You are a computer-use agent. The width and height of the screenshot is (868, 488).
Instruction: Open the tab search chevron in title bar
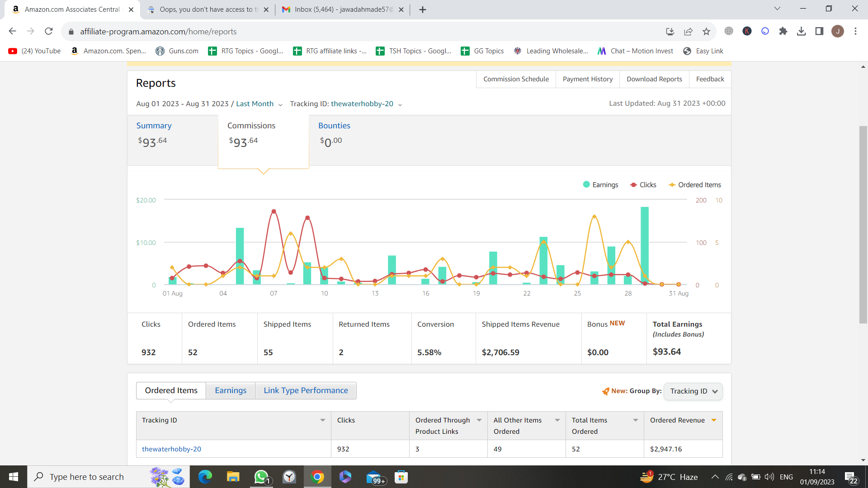pyautogui.click(x=777, y=9)
